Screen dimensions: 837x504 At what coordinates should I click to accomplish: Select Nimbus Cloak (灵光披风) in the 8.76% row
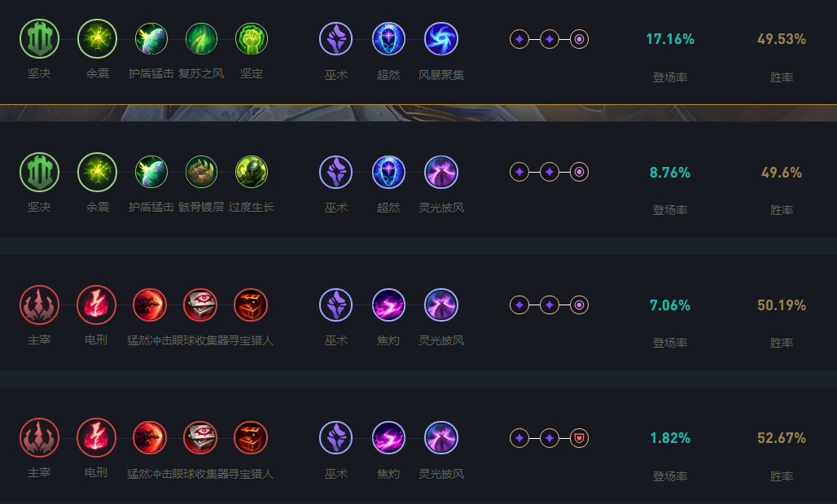click(x=441, y=172)
